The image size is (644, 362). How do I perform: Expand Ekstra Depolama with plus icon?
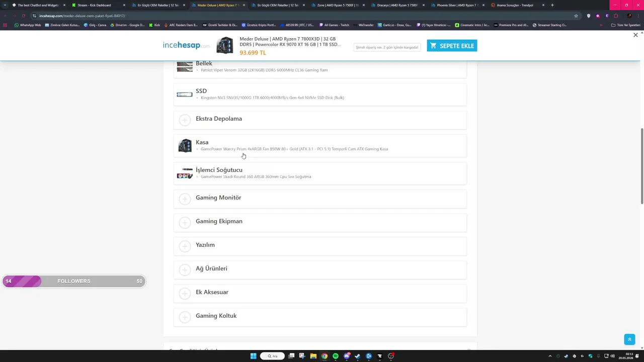[x=185, y=120]
